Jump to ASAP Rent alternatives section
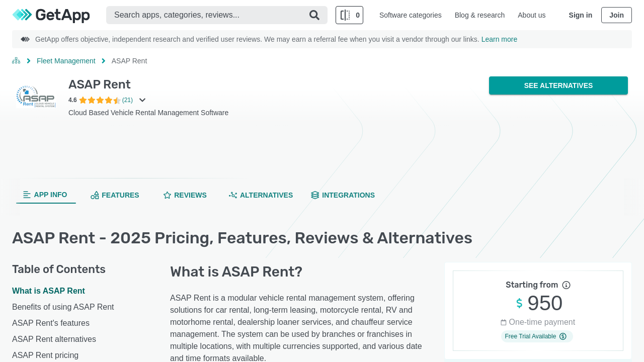This screenshot has height=362, width=644. pyautogui.click(x=54, y=339)
